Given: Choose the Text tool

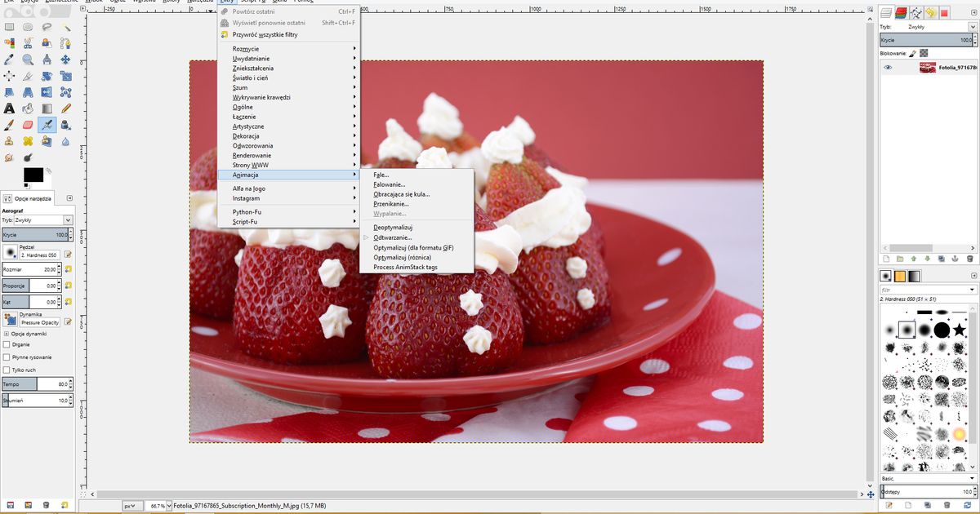Looking at the screenshot, I should tap(9, 108).
